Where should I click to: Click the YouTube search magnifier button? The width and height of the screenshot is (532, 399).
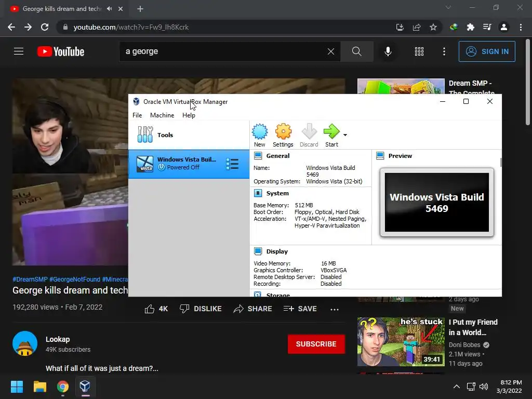(356, 51)
